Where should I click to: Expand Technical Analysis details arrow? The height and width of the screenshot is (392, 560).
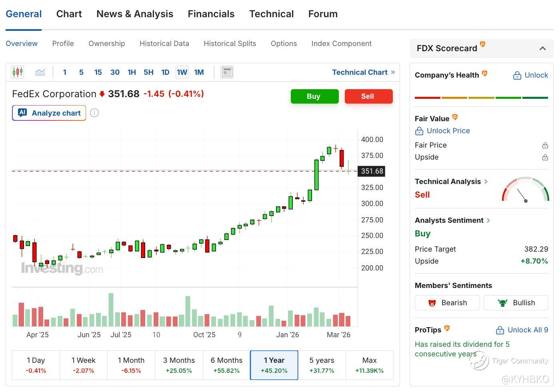(x=486, y=182)
